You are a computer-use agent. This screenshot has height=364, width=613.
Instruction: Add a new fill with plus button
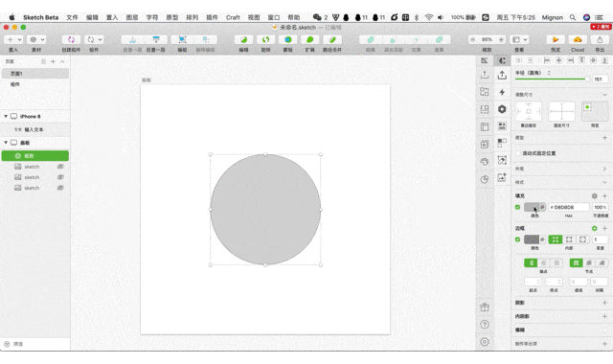[604, 195]
